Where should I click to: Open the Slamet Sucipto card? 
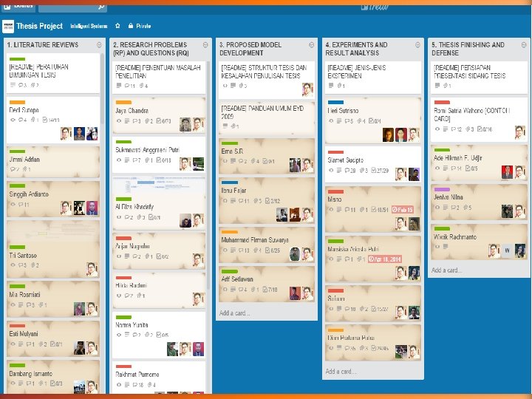(373, 165)
